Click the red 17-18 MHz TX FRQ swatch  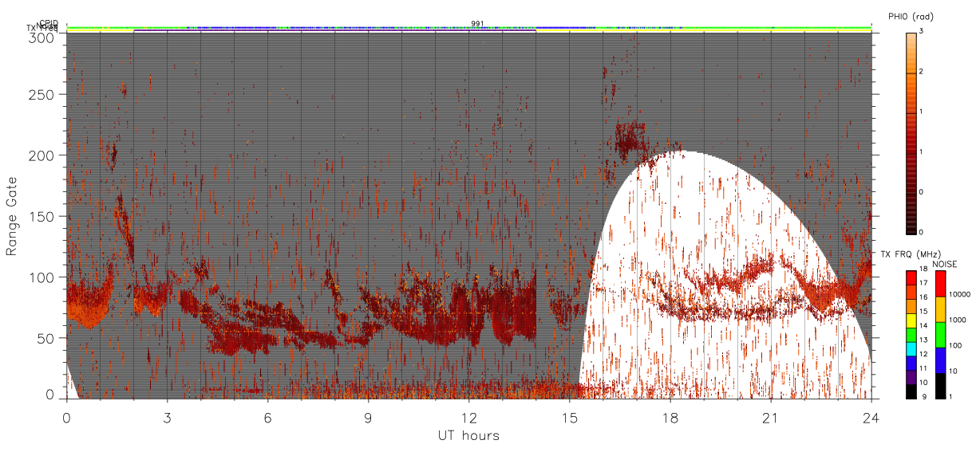(911, 278)
